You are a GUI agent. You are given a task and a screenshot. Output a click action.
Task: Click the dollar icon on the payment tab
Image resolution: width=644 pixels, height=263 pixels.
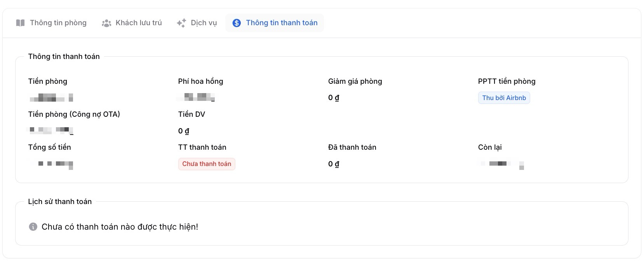point(237,23)
